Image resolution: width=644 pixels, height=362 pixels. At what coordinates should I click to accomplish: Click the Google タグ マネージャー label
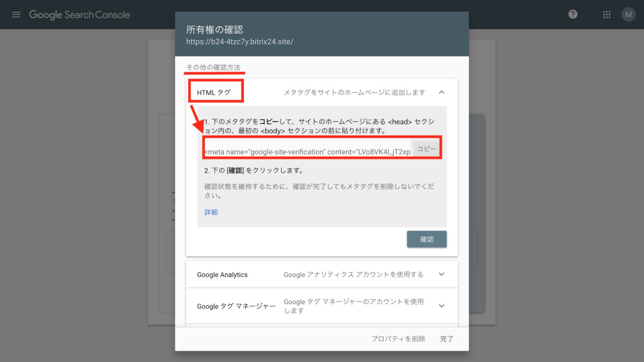pos(236,306)
